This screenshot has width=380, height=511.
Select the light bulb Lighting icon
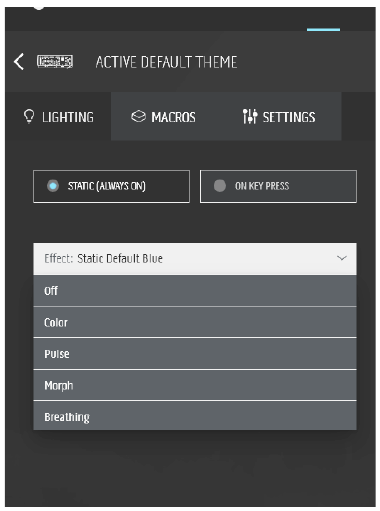point(29,117)
